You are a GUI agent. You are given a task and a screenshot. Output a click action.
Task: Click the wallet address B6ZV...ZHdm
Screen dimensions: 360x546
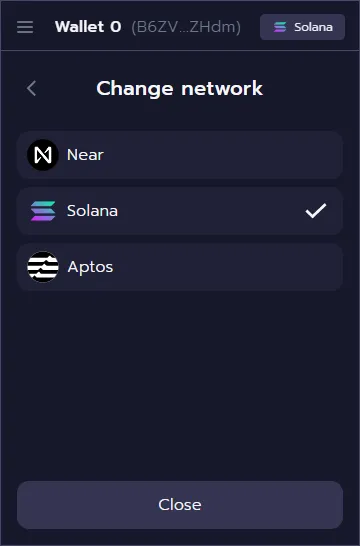[186, 27]
